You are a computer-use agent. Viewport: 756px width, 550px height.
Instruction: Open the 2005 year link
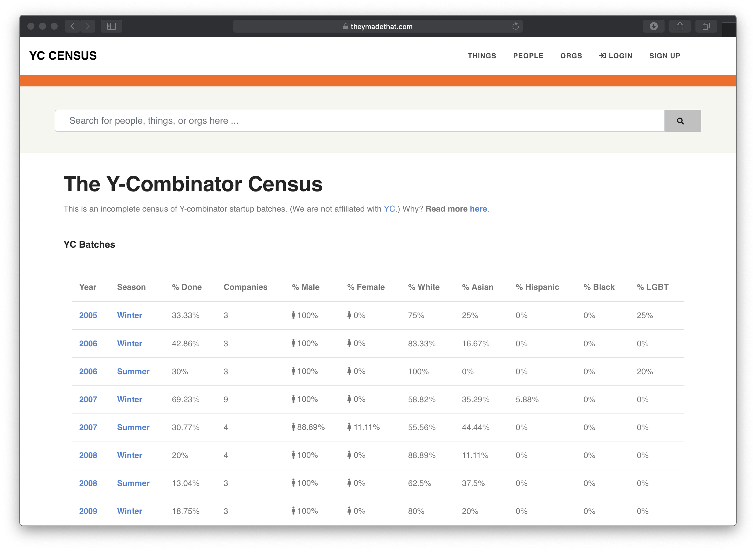(88, 315)
